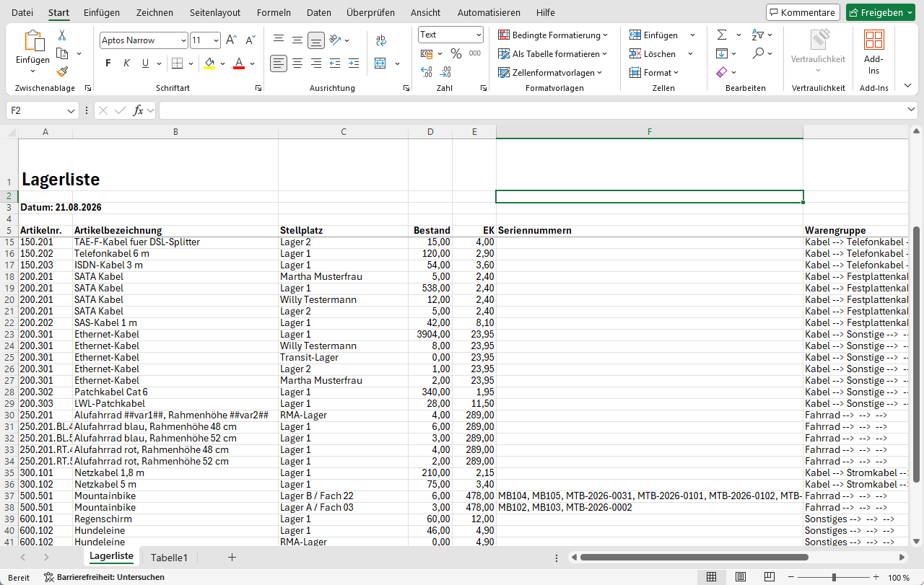Click the Merge and Center icon
This screenshot has height=585, width=924.
(381, 63)
